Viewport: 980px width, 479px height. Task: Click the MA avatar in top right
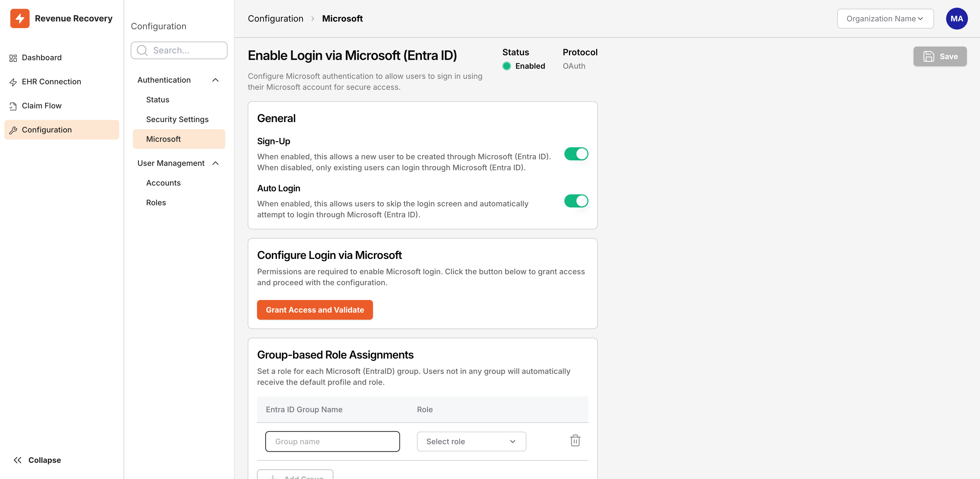[x=957, y=18]
